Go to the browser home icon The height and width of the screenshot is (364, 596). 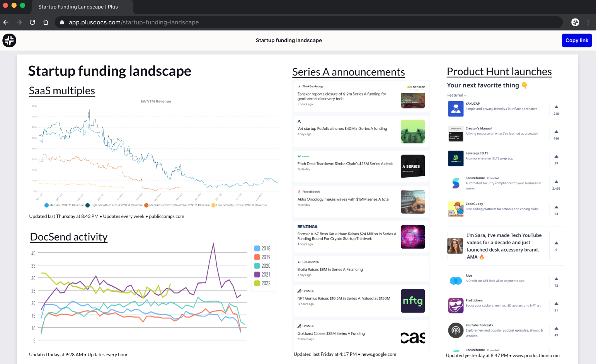[46, 22]
